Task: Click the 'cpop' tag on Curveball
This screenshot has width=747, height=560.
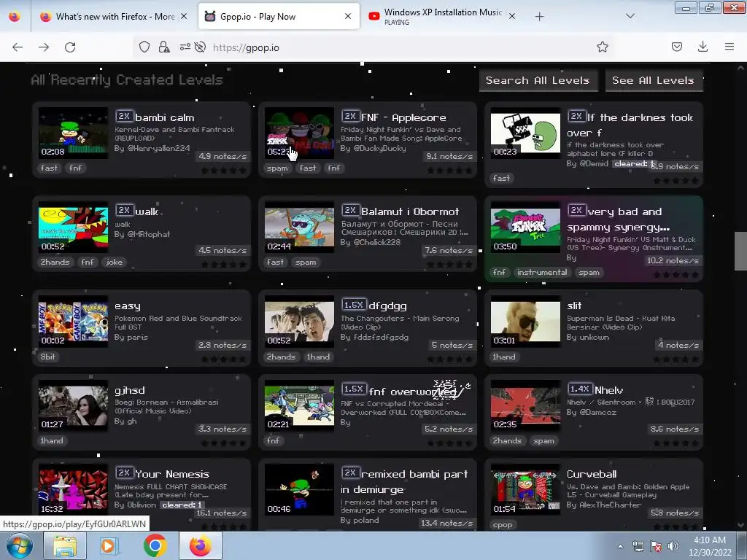Action: pyautogui.click(x=503, y=525)
